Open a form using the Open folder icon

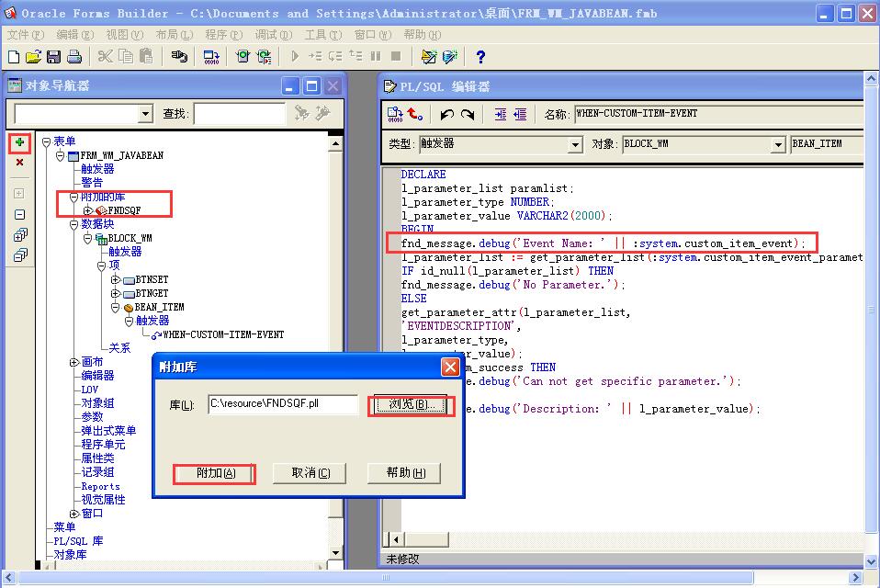34,57
